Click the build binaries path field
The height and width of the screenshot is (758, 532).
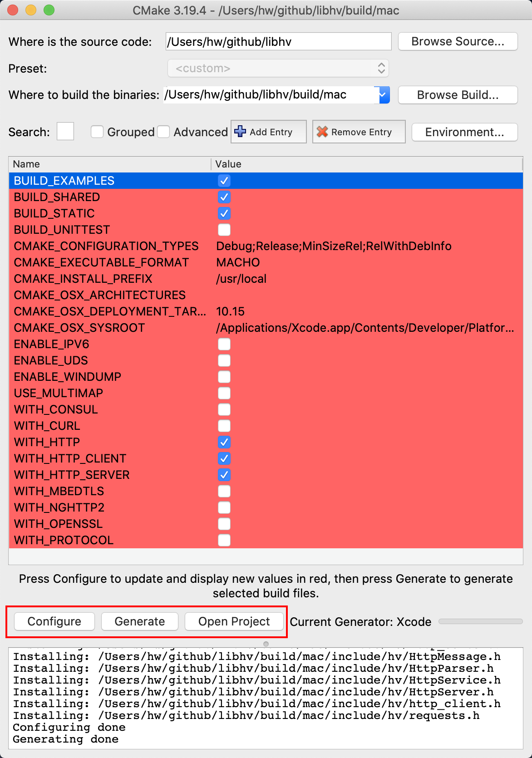click(x=270, y=95)
